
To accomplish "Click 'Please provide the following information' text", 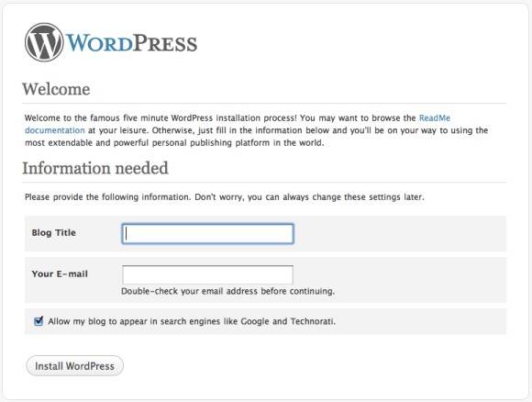I will click(x=225, y=197).
